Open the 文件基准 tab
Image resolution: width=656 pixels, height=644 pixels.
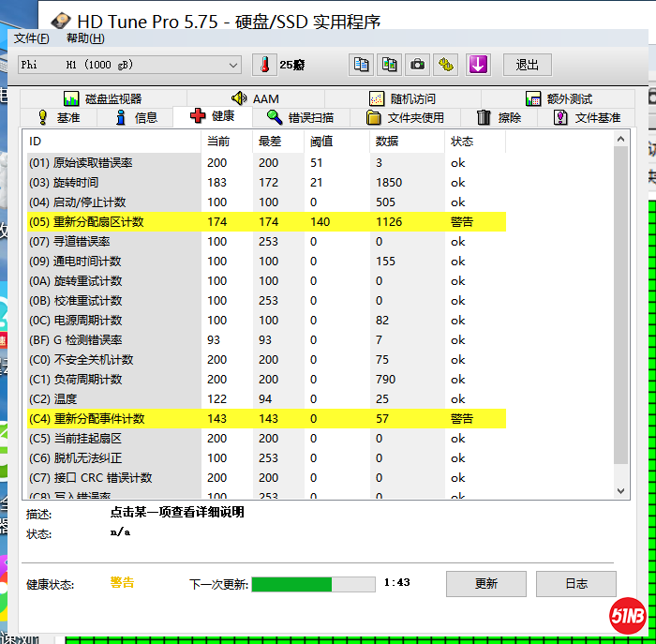tap(587, 117)
